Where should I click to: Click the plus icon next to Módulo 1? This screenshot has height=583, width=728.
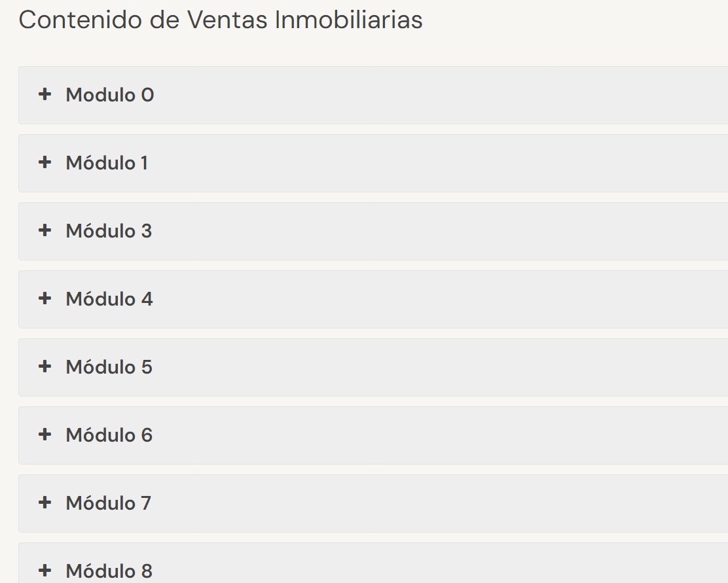[45, 162]
